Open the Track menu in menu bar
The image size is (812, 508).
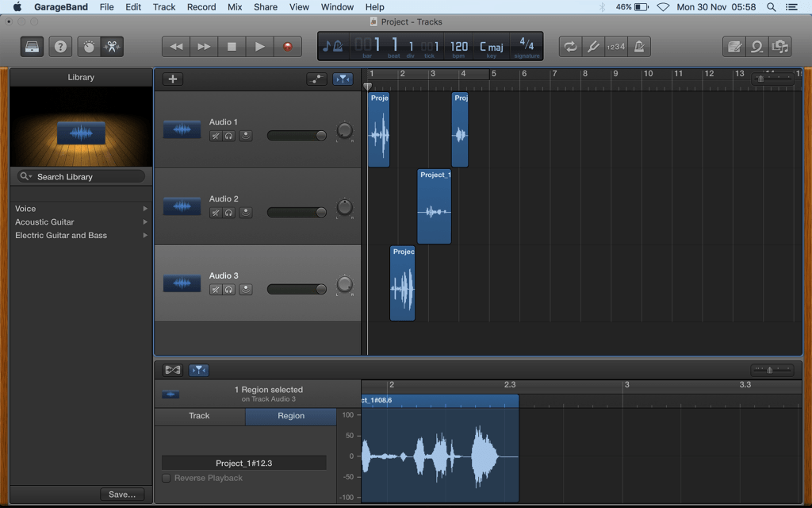click(x=164, y=7)
